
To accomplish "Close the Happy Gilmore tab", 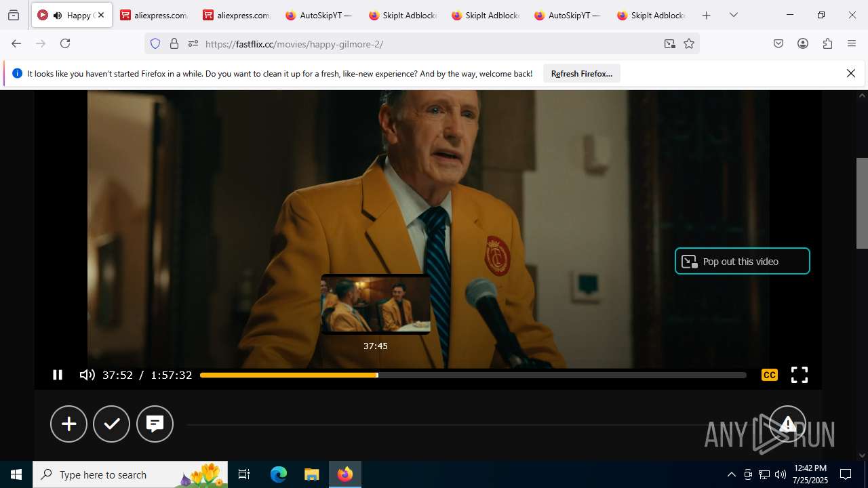I will click(x=101, y=15).
